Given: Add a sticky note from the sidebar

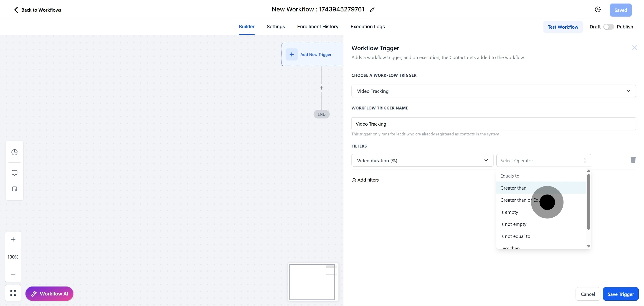Looking at the screenshot, I should [x=15, y=189].
